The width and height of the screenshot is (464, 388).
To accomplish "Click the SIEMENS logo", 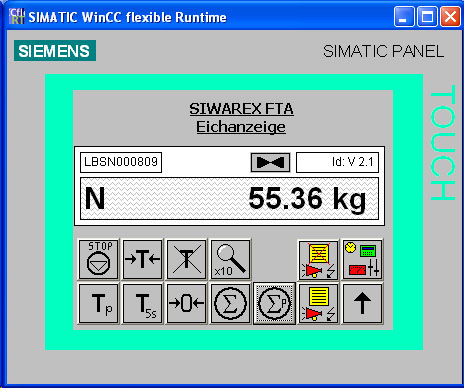I will (55, 51).
